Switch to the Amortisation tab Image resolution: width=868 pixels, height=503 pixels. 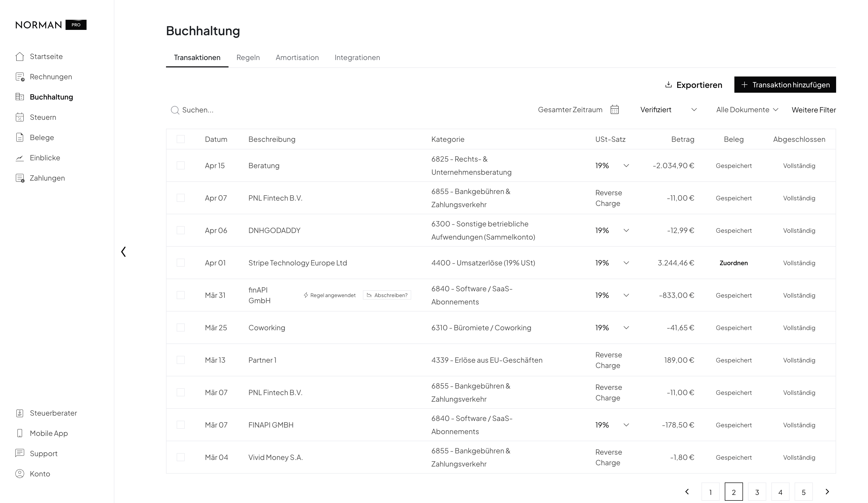pyautogui.click(x=297, y=57)
